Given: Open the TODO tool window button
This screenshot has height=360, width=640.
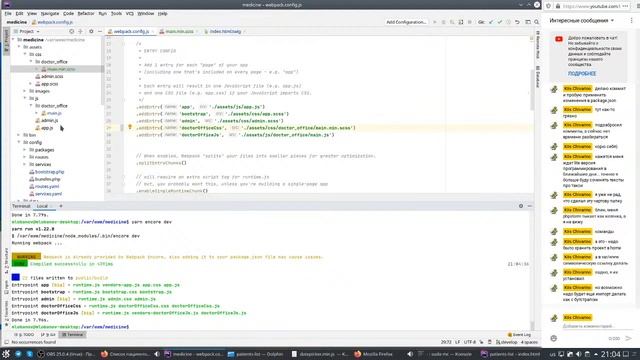Looking at the screenshot, I should point(25,335).
